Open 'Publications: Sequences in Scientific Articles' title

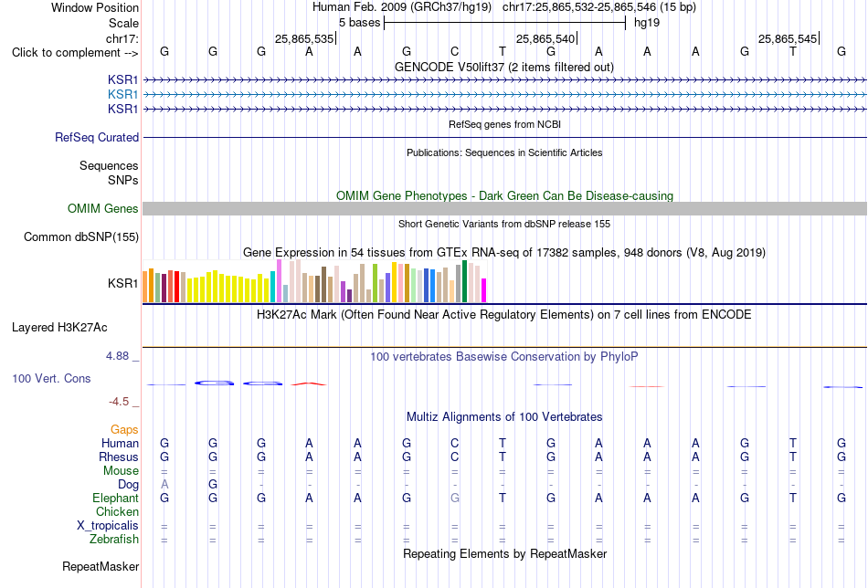(x=504, y=152)
